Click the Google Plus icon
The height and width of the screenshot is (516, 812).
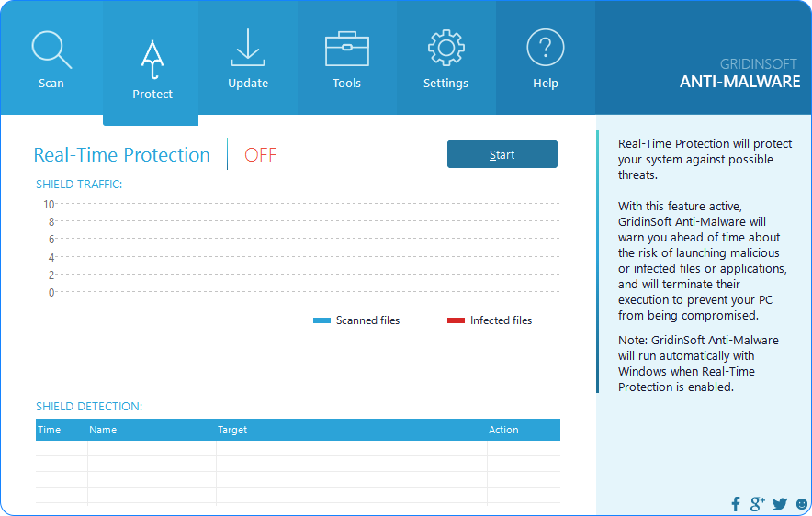(x=757, y=503)
